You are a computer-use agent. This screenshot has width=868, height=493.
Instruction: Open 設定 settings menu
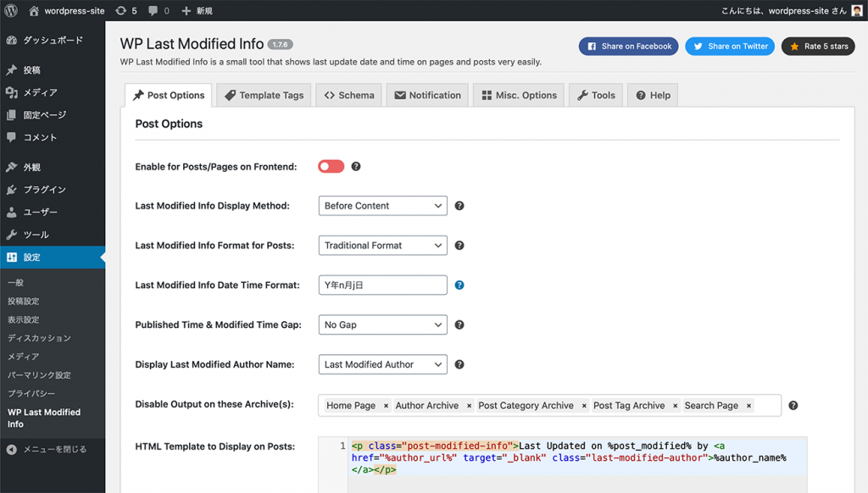[x=53, y=258]
